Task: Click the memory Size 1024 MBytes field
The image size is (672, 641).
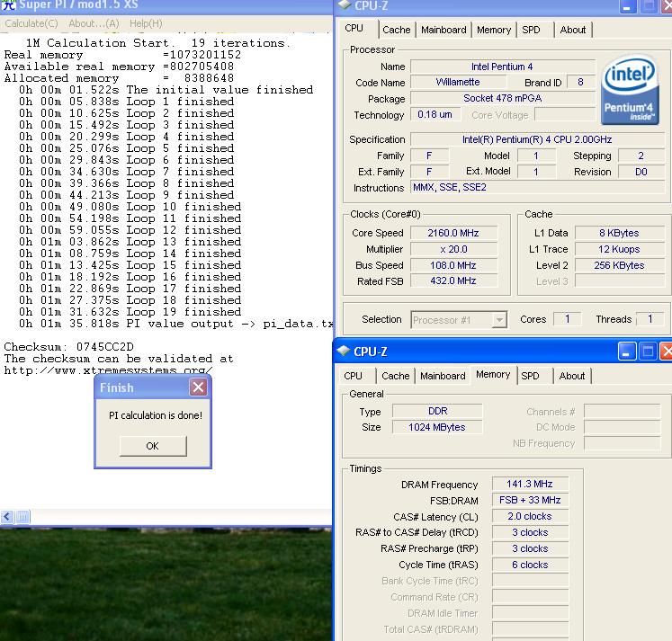Action: tap(437, 427)
